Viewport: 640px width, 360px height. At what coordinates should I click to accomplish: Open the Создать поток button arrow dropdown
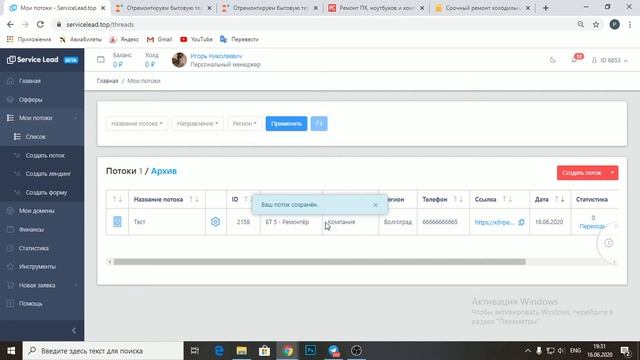point(612,173)
